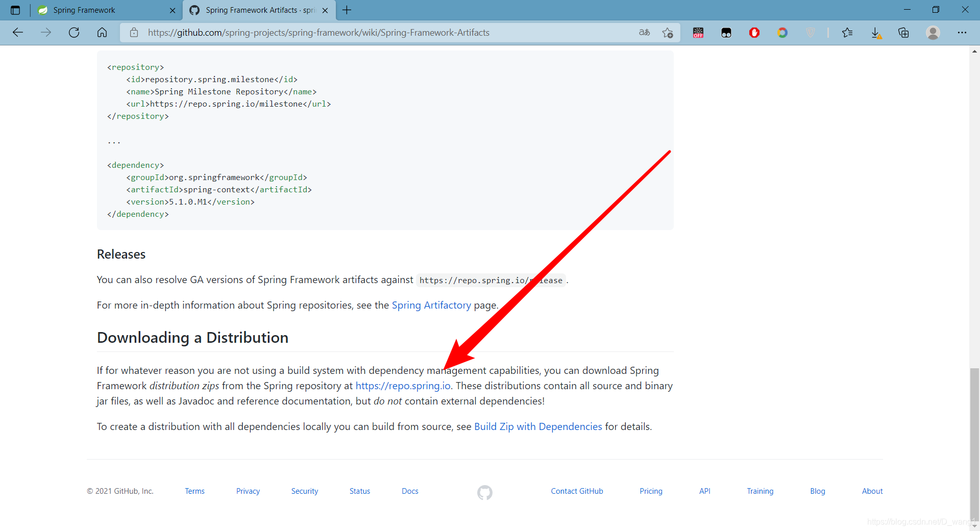
Task: Open the red ad-blocker extension icon
Action: point(754,33)
